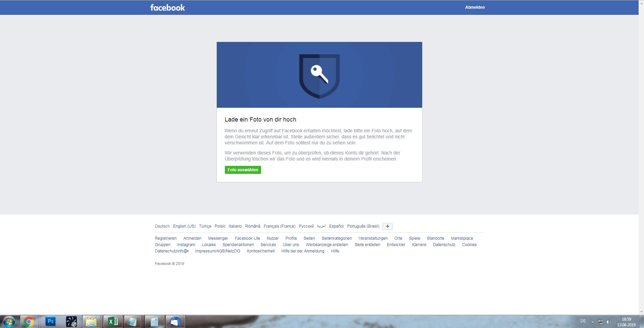Open Thunderbird mail from the taskbar
Image resolution: width=644 pixels, height=328 pixels.
coord(175,322)
